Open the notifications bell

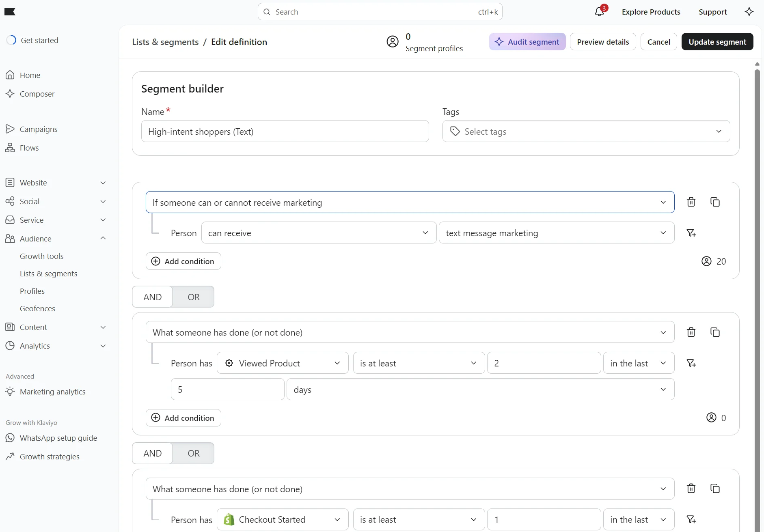click(x=600, y=12)
